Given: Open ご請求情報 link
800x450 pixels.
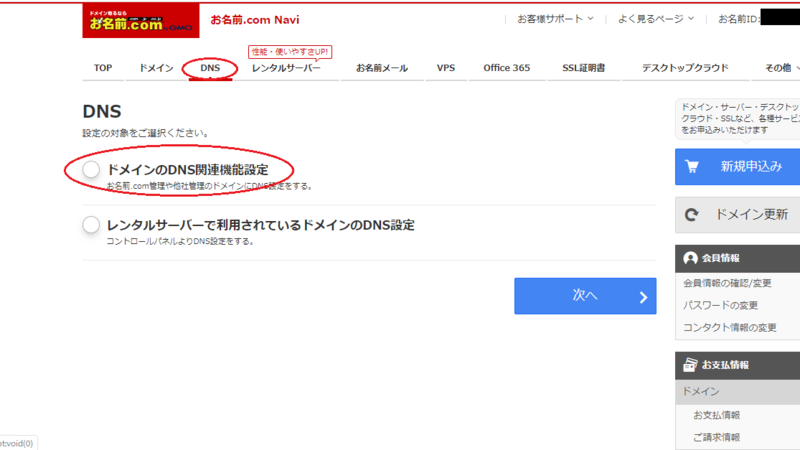Looking at the screenshot, I should click(716, 437).
